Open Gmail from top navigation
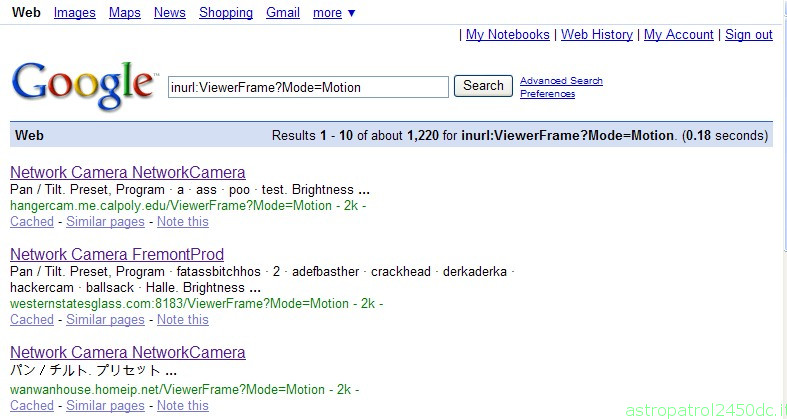The image size is (787, 419). pos(283,13)
